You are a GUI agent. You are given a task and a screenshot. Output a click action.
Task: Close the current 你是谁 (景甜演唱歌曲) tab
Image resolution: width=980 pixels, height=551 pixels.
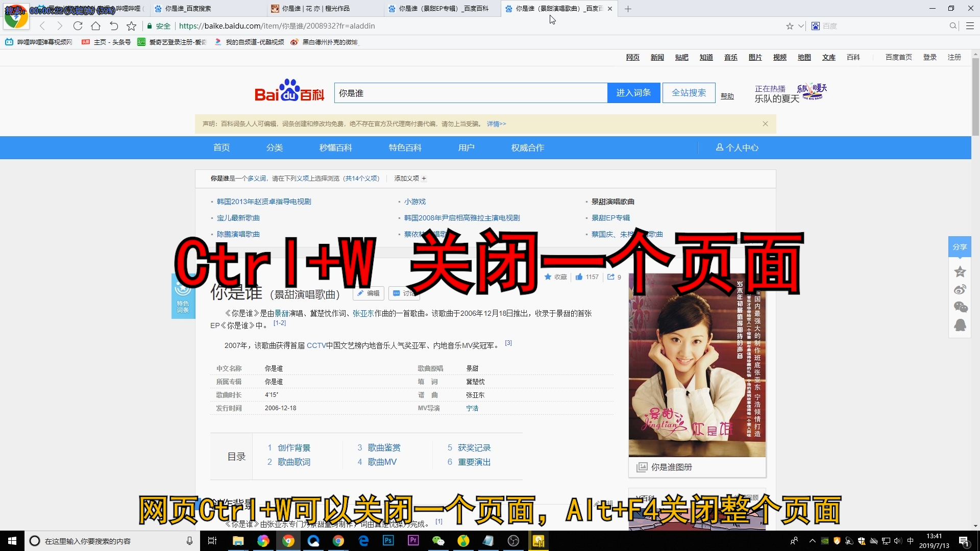point(610,9)
